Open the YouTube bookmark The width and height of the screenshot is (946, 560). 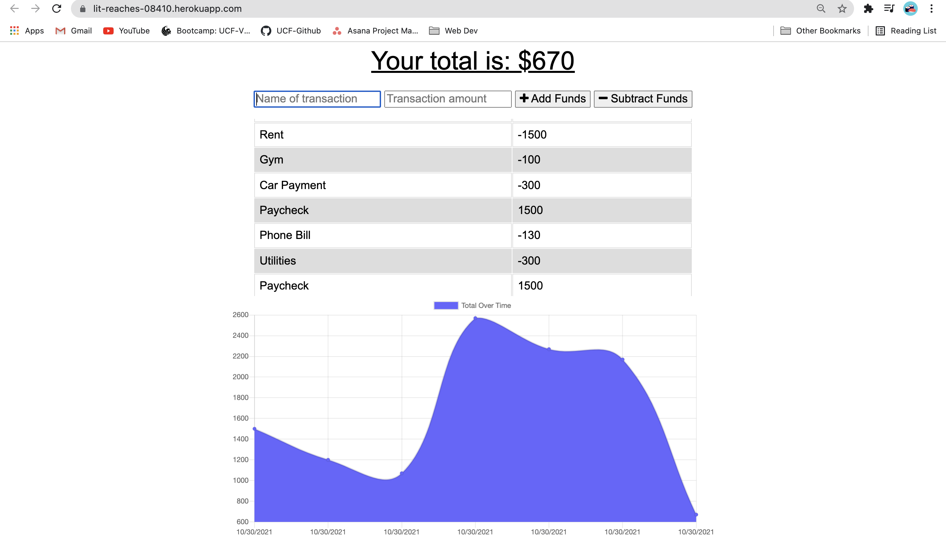tap(126, 31)
